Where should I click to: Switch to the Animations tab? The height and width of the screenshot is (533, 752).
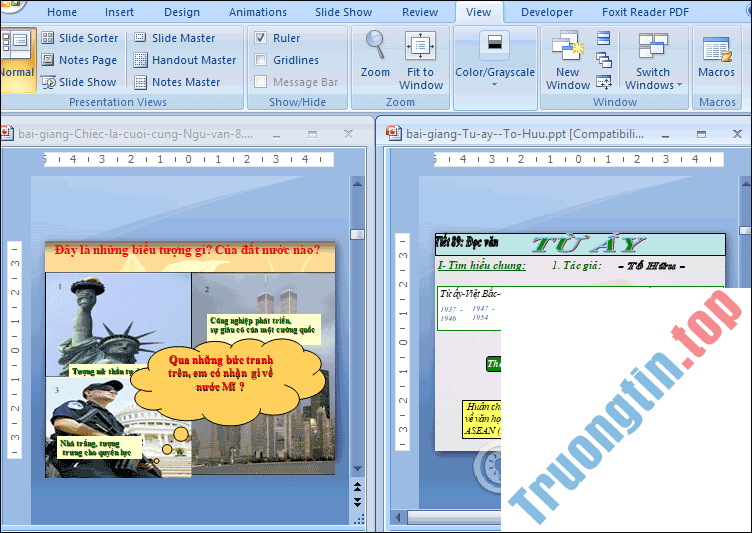point(258,12)
